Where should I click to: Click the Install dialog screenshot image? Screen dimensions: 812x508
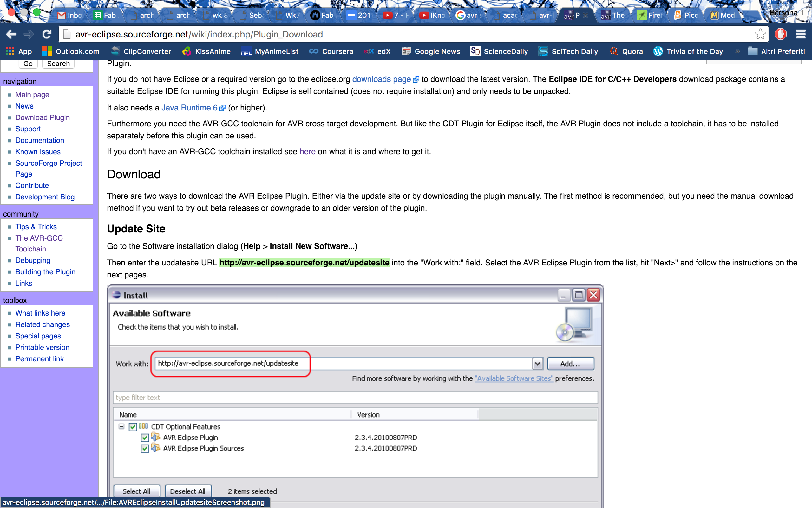[x=355, y=397]
